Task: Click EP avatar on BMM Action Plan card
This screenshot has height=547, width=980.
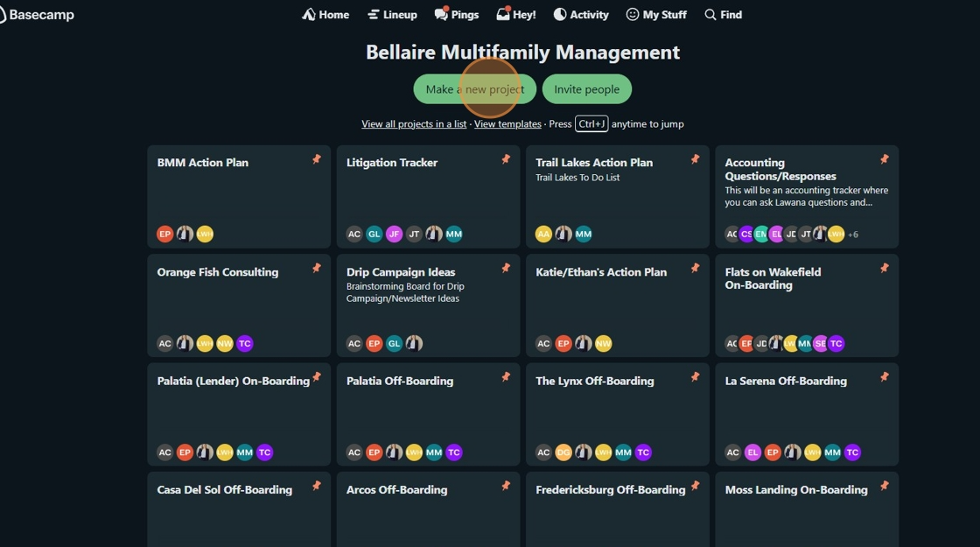Action: tap(165, 234)
